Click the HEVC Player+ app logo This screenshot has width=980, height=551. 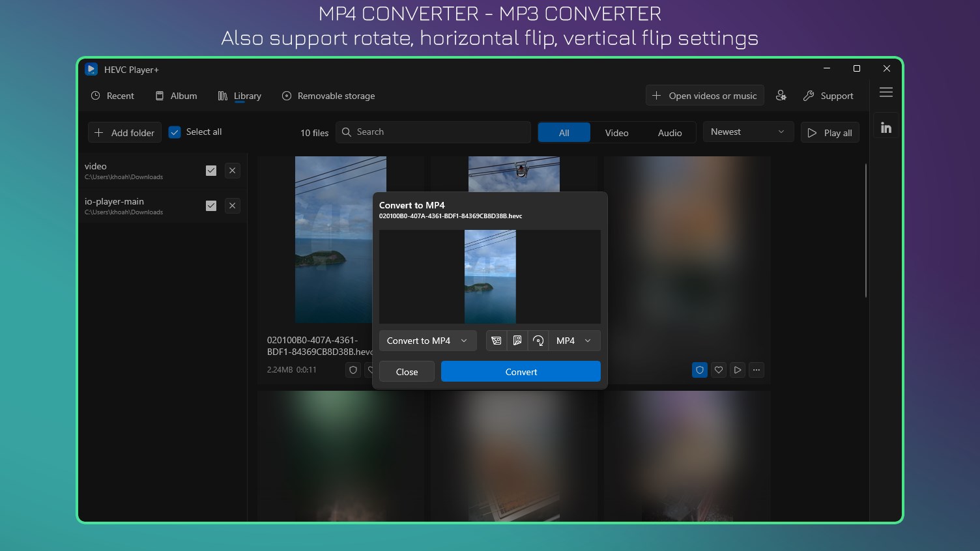[x=91, y=69]
